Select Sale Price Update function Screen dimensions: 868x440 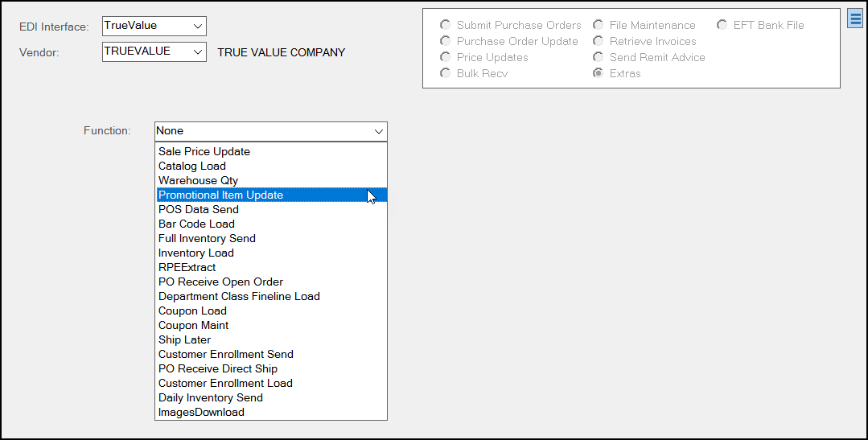coord(204,151)
